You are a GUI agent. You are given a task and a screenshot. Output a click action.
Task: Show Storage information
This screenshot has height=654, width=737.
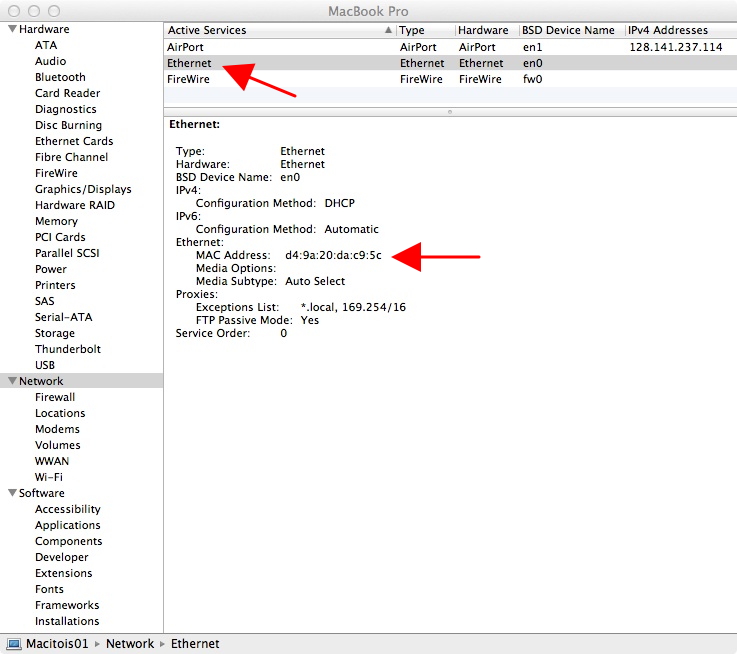click(x=55, y=333)
